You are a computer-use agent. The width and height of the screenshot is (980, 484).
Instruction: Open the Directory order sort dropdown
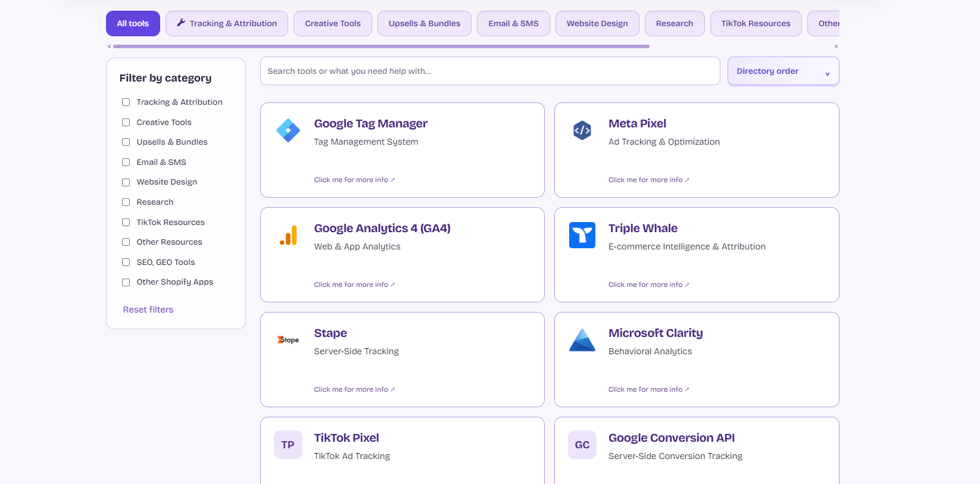click(783, 71)
